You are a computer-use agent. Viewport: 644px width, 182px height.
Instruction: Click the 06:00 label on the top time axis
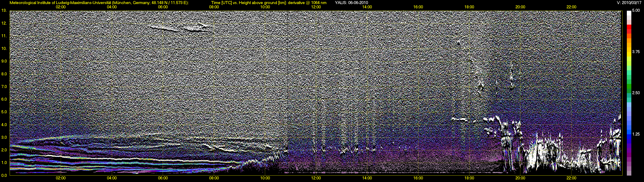coord(163,7)
